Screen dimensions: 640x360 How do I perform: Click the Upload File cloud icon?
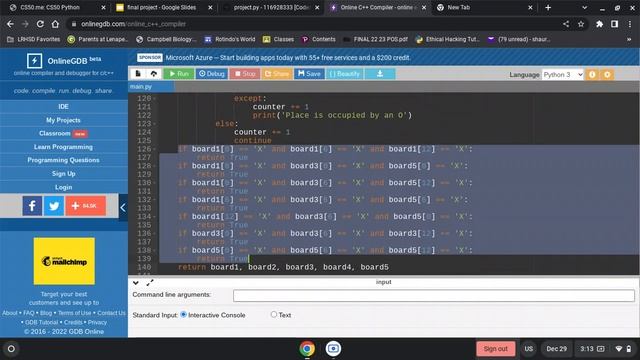153,73
